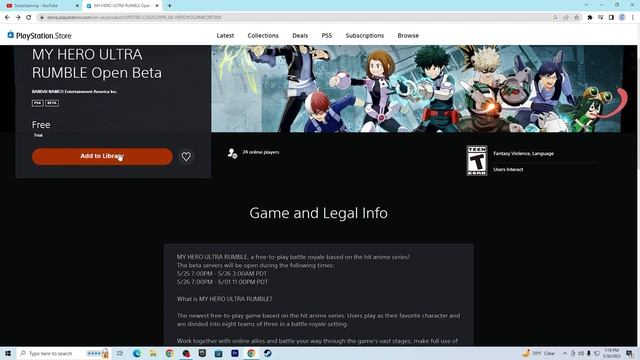Open a new browser tab
The image size is (640, 360).
pos(169,6)
